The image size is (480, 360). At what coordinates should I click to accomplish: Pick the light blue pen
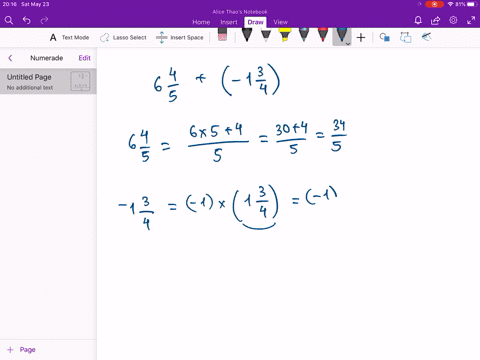coord(304,35)
